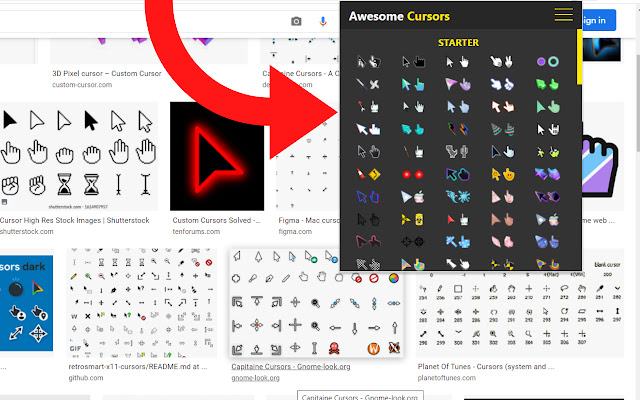Pick the purple galaxy crystal arrow cursor

547,174
